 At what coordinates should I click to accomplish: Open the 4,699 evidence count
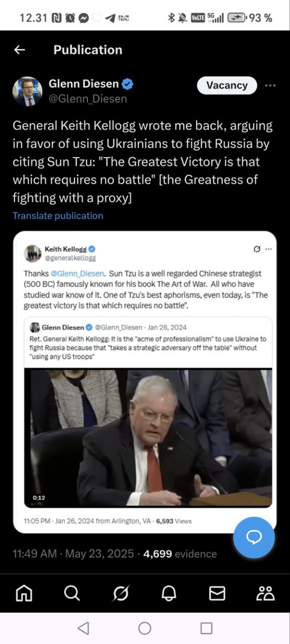click(180, 554)
